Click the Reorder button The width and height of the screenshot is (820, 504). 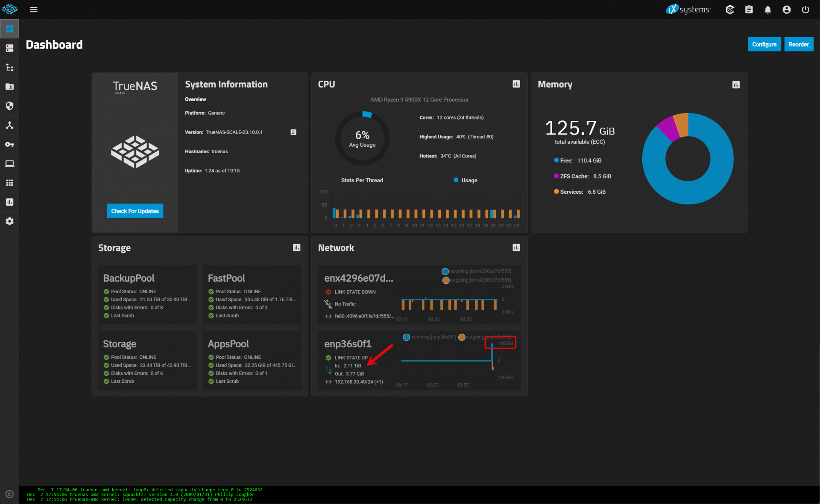pos(799,44)
